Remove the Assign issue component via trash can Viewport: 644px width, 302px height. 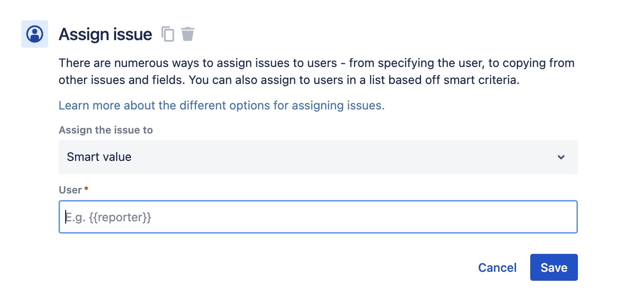tap(187, 34)
